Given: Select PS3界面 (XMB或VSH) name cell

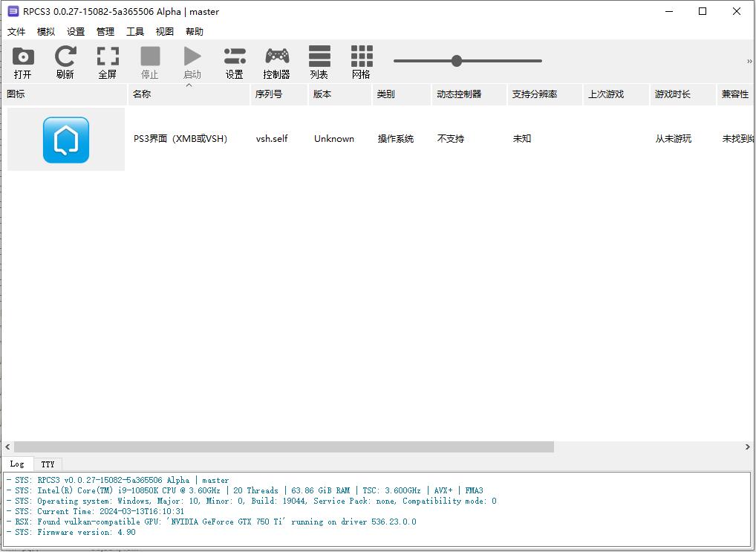Looking at the screenshot, I should click(180, 139).
